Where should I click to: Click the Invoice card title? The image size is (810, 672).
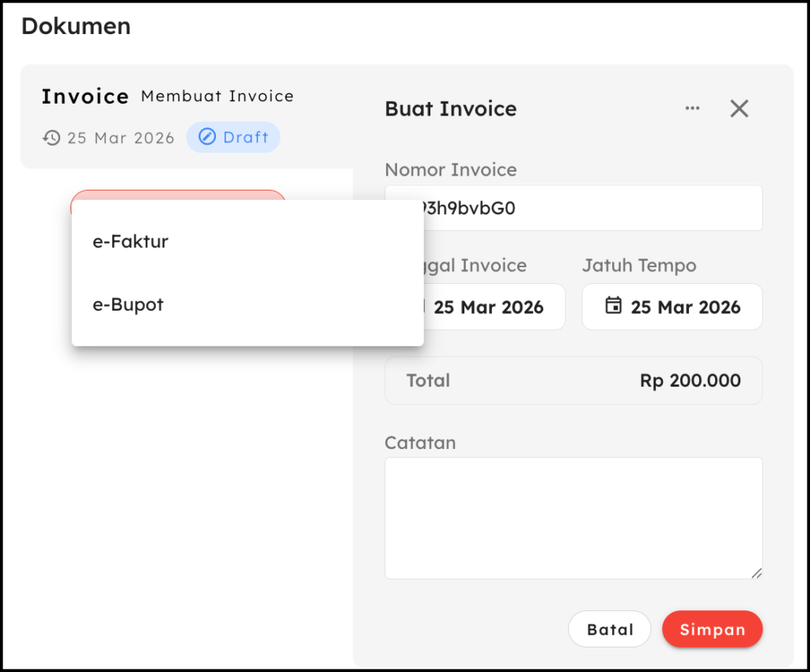coord(85,96)
